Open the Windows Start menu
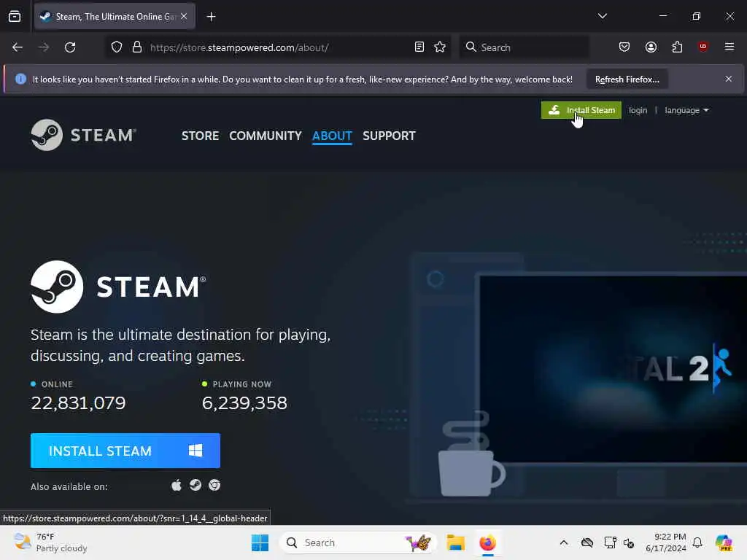The image size is (747, 560). click(260, 542)
